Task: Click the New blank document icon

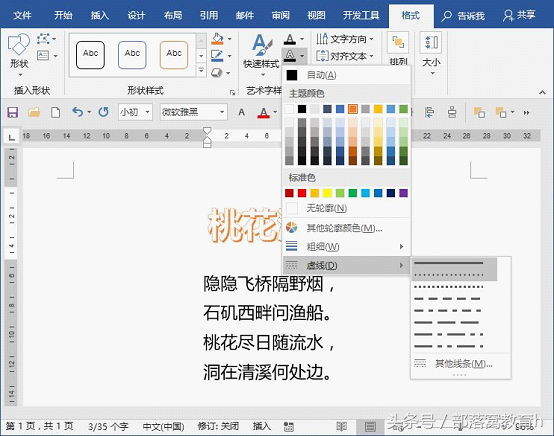Action: click(x=55, y=112)
